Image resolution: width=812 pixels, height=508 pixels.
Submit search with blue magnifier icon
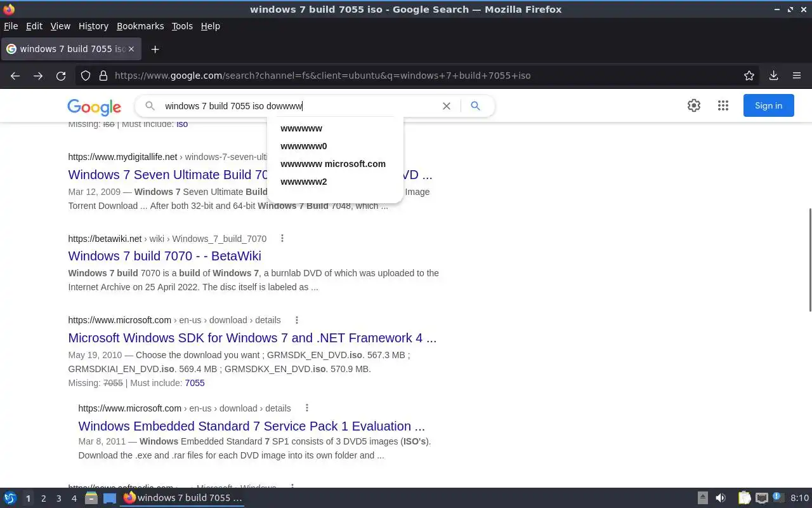coord(475,106)
